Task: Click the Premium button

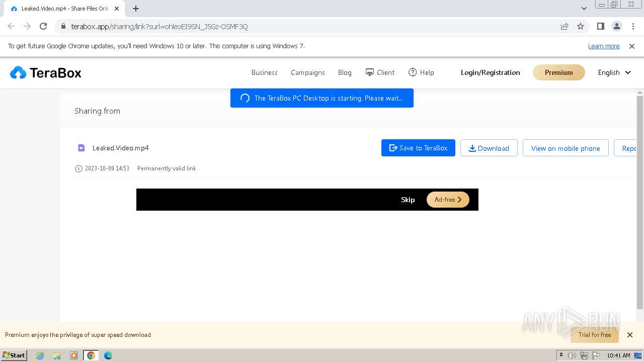Action: (559, 72)
